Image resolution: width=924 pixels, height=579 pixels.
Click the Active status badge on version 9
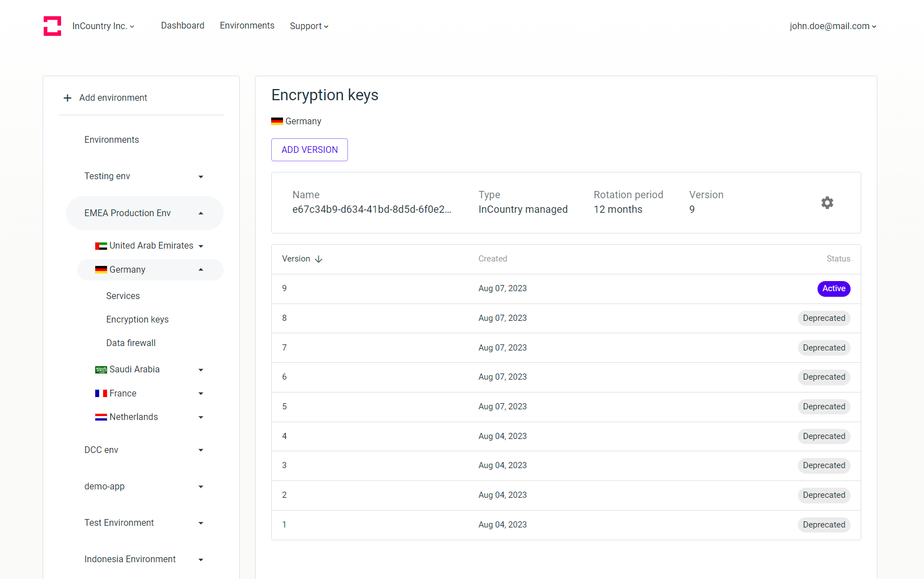point(834,288)
